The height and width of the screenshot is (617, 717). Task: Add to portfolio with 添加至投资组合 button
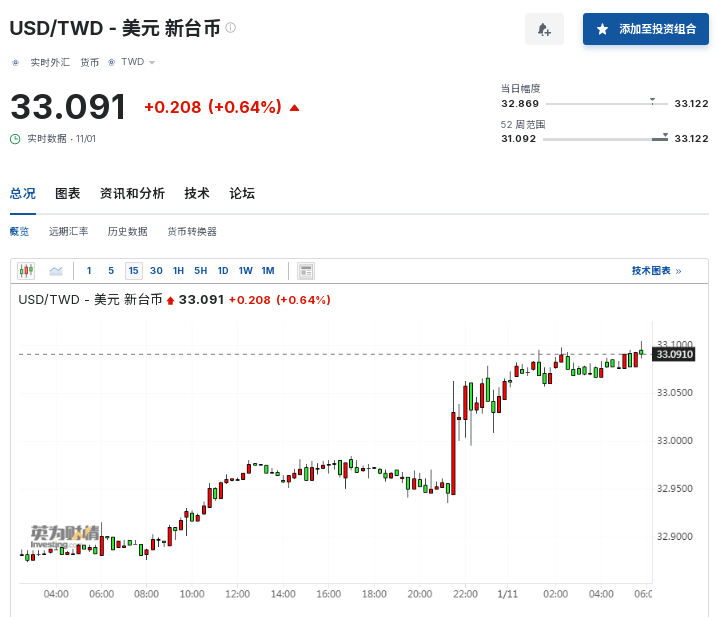646,29
